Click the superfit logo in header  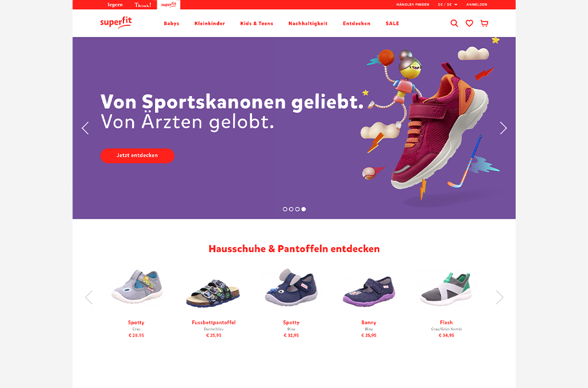coord(116,22)
